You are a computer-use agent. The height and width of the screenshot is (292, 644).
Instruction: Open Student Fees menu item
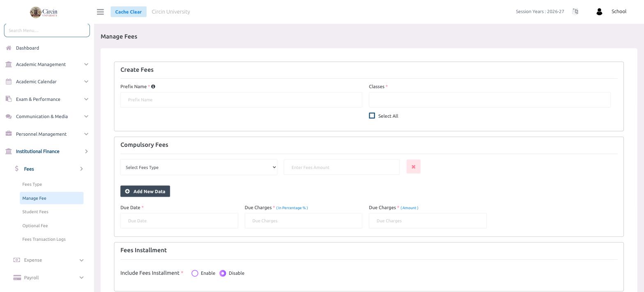[35, 212]
